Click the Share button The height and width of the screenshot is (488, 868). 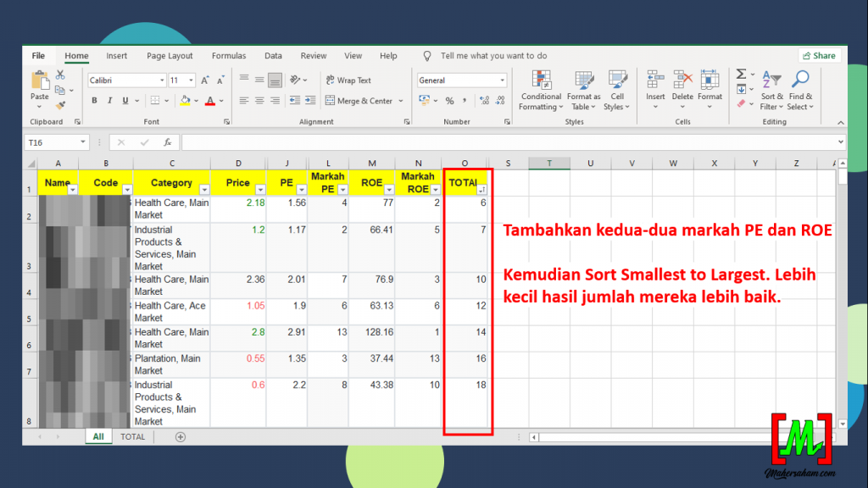click(819, 56)
